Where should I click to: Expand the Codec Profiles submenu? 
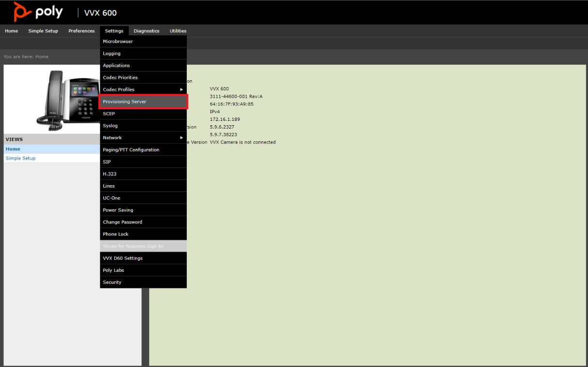(x=143, y=89)
